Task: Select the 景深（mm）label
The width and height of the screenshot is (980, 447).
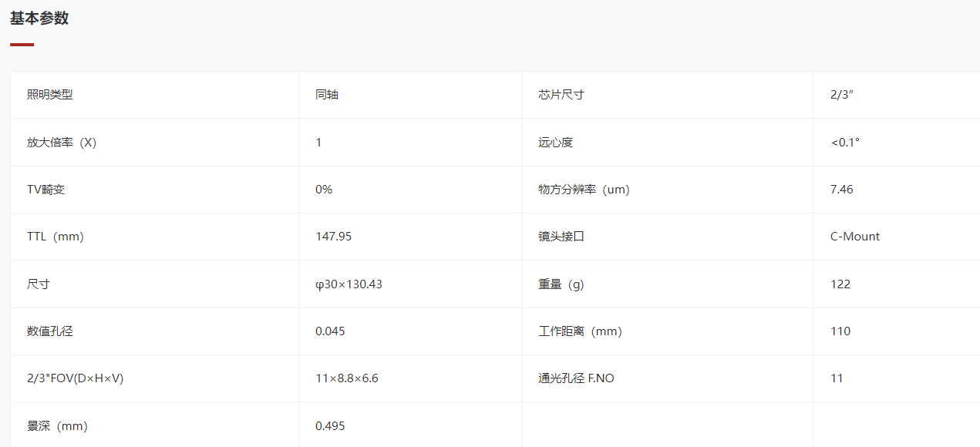Action: (x=56, y=426)
